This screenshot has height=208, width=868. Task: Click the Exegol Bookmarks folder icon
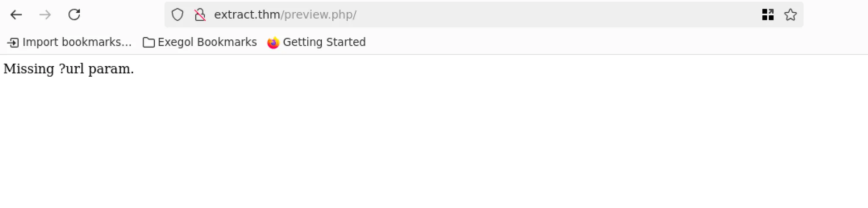[x=148, y=42]
